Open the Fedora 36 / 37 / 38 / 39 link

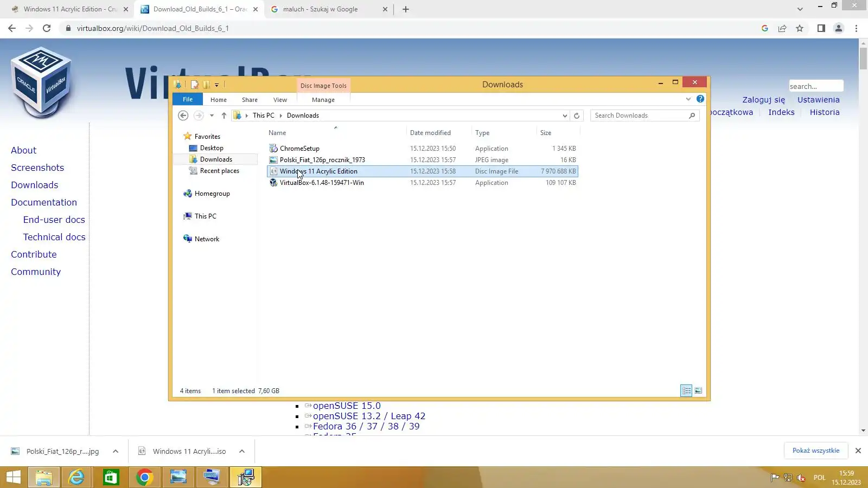366,426
